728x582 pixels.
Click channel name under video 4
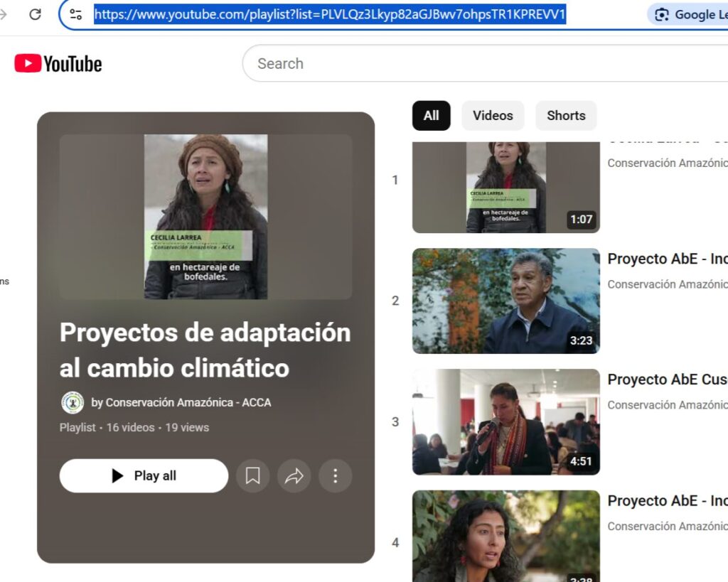click(668, 527)
